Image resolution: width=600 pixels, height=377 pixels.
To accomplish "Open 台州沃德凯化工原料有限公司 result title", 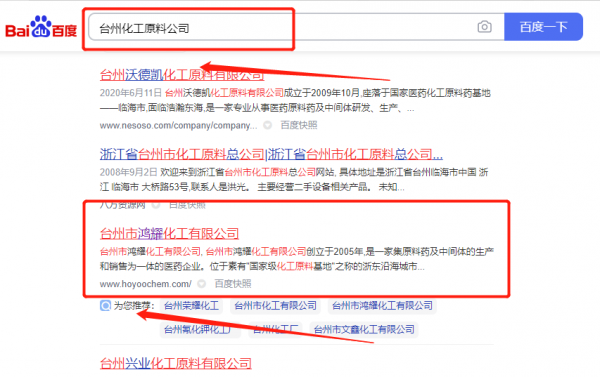I will 182,75.
